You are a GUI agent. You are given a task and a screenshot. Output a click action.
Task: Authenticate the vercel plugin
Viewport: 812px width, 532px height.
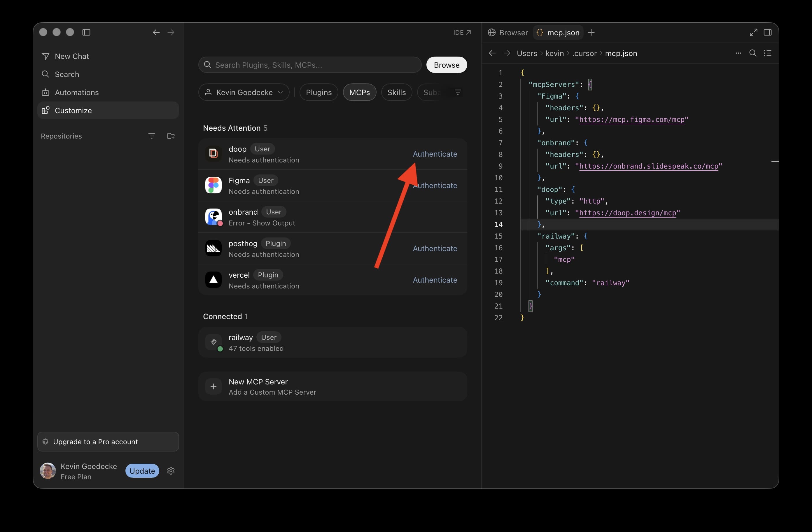click(435, 280)
